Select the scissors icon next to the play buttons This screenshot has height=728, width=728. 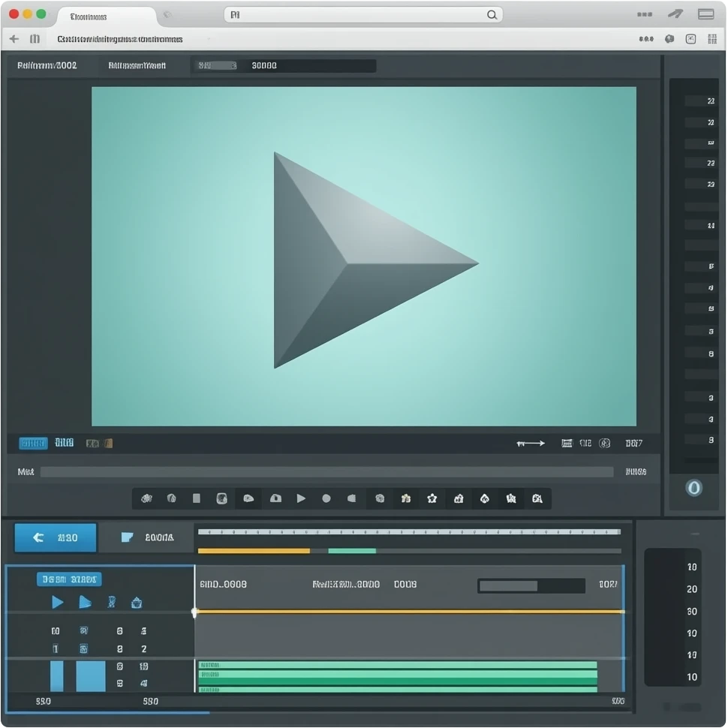(110, 602)
